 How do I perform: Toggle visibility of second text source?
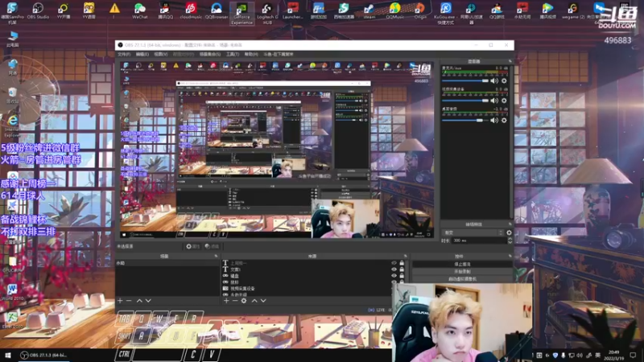coord(394,269)
